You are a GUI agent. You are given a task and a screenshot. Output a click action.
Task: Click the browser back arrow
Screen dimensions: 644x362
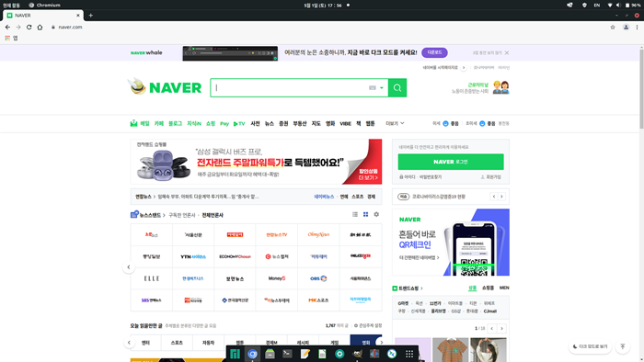(7, 27)
